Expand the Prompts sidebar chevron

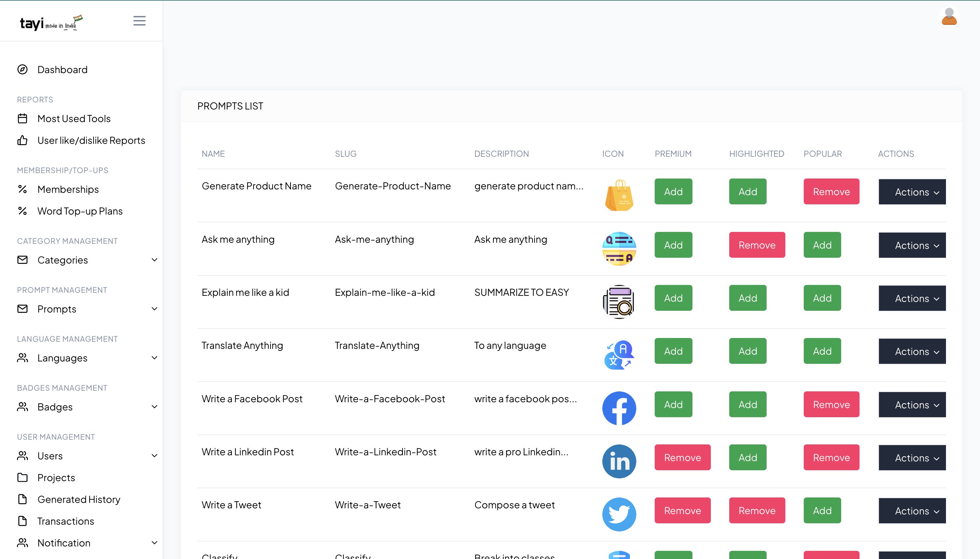click(x=154, y=309)
